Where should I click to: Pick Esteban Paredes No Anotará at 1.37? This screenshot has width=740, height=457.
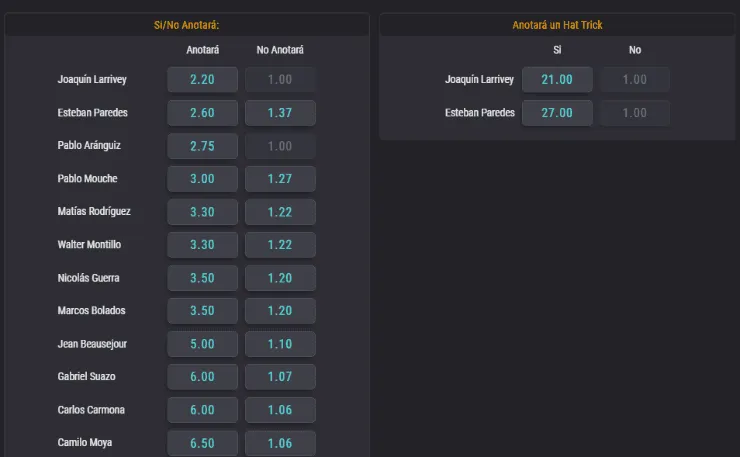point(280,113)
